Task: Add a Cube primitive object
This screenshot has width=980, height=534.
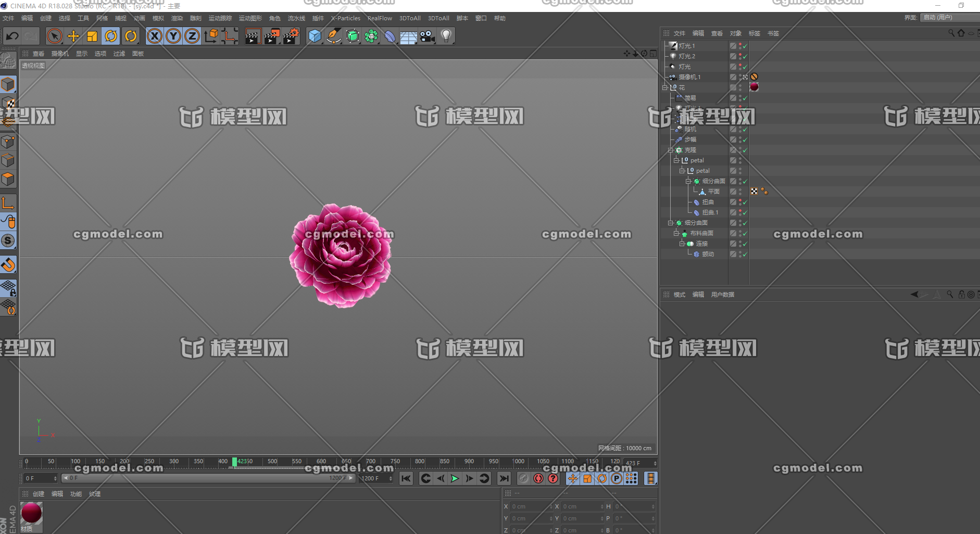Action: tap(315, 36)
